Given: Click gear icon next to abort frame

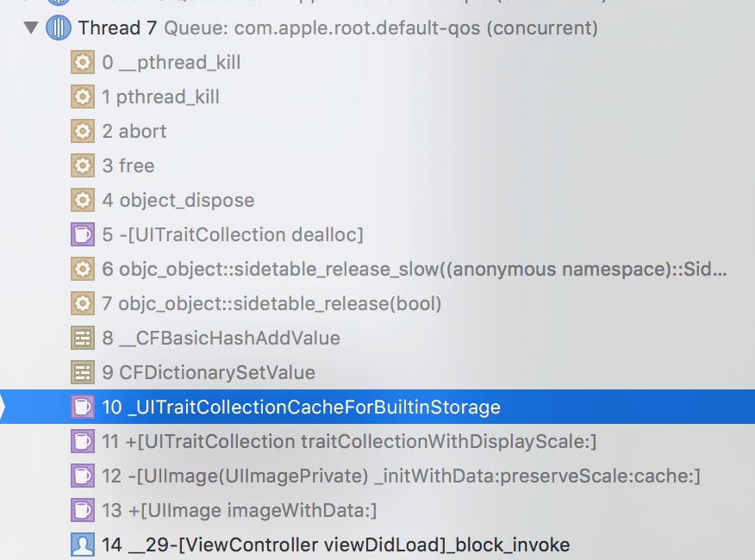Looking at the screenshot, I should tap(82, 131).
